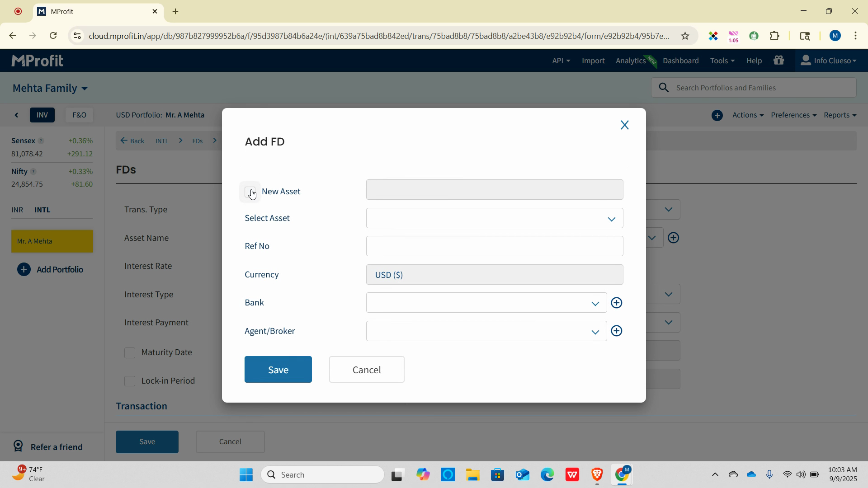
Task: Open Brave browser from taskbar
Action: pos(597,475)
